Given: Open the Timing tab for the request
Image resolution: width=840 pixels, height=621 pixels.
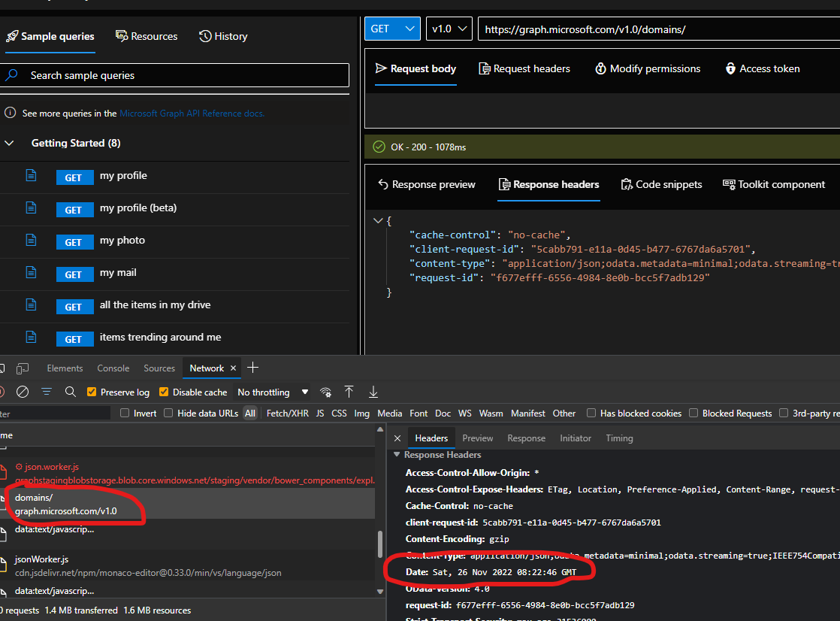Looking at the screenshot, I should click(618, 438).
